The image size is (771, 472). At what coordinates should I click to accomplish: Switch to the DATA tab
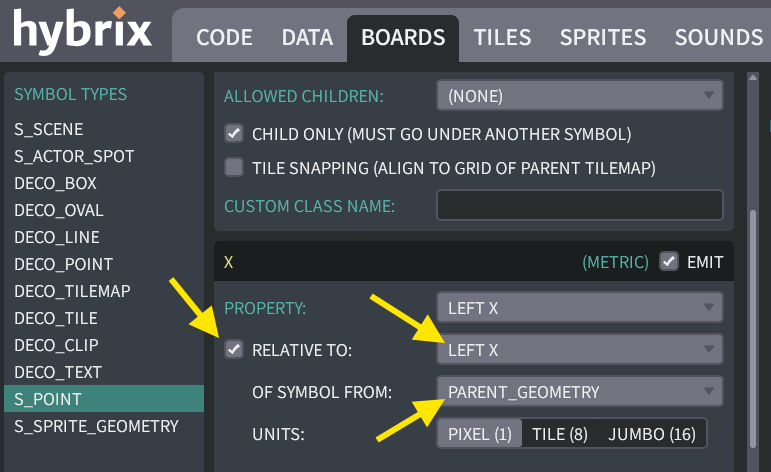(x=307, y=38)
